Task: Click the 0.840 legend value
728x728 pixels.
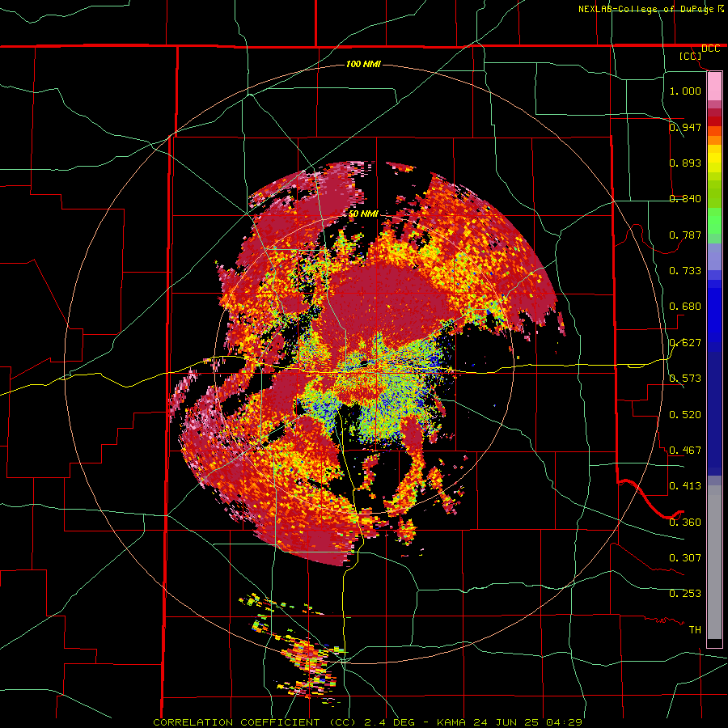Action: click(685, 199)
